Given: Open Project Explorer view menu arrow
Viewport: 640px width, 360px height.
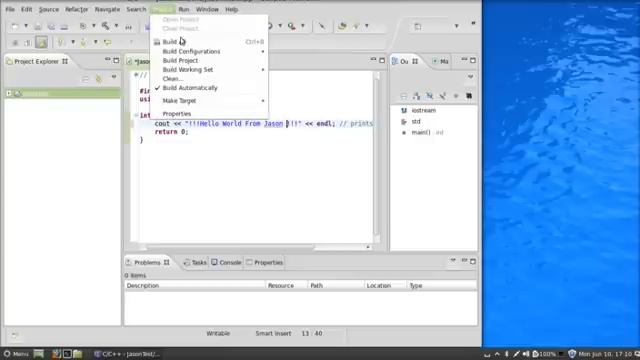Looking at the screenshot, I should point(114,77).
